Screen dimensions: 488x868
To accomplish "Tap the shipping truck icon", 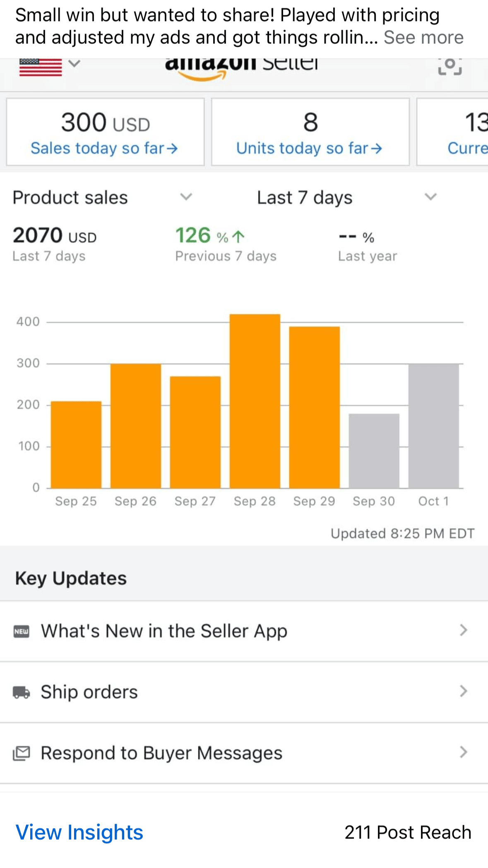I will (x=22, y=692).
